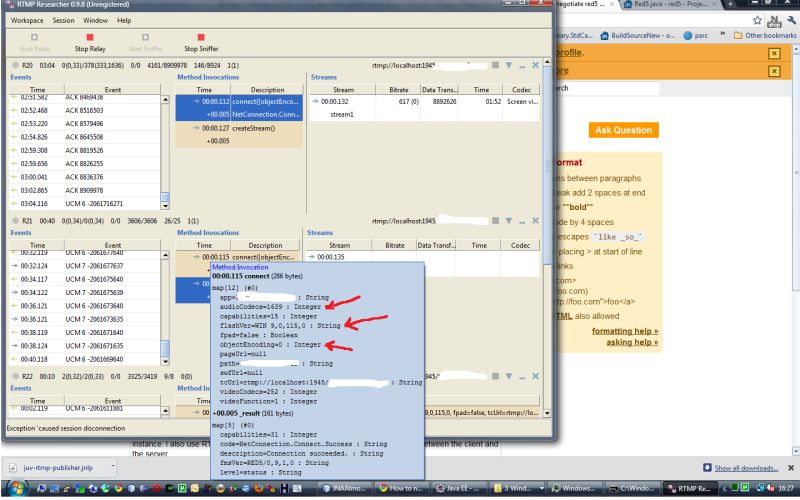Viewport: 800px width, 500px height.
Task: Close the R21 session panel
Action: [x=535, y=221]
